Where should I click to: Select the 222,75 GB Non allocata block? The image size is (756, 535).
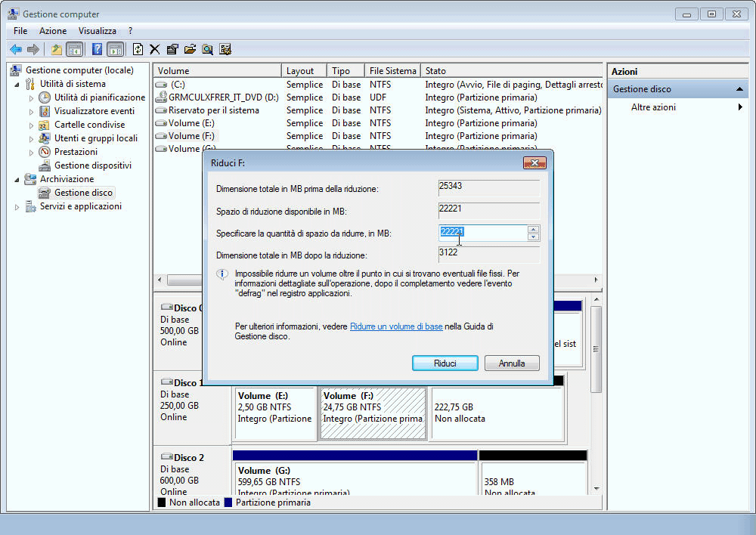[497, 413]
